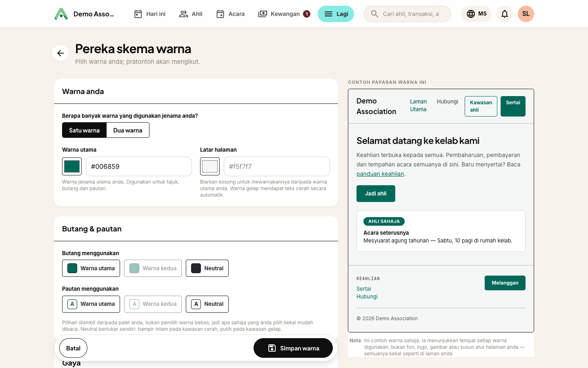
Task: Click the Warna utama hex input field
Action: tap(139, 166)
